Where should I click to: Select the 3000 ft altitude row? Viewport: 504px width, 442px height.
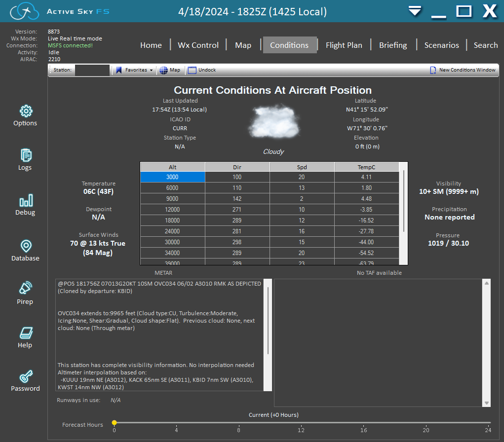172,176
